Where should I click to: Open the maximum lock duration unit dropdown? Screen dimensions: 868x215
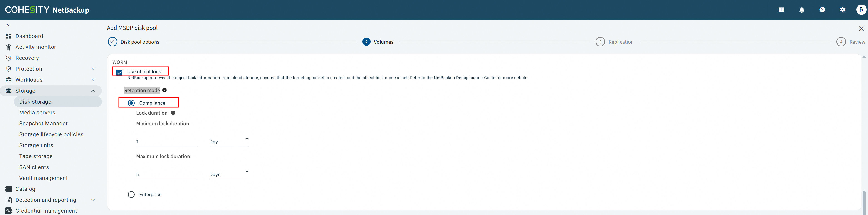point(229,174)
